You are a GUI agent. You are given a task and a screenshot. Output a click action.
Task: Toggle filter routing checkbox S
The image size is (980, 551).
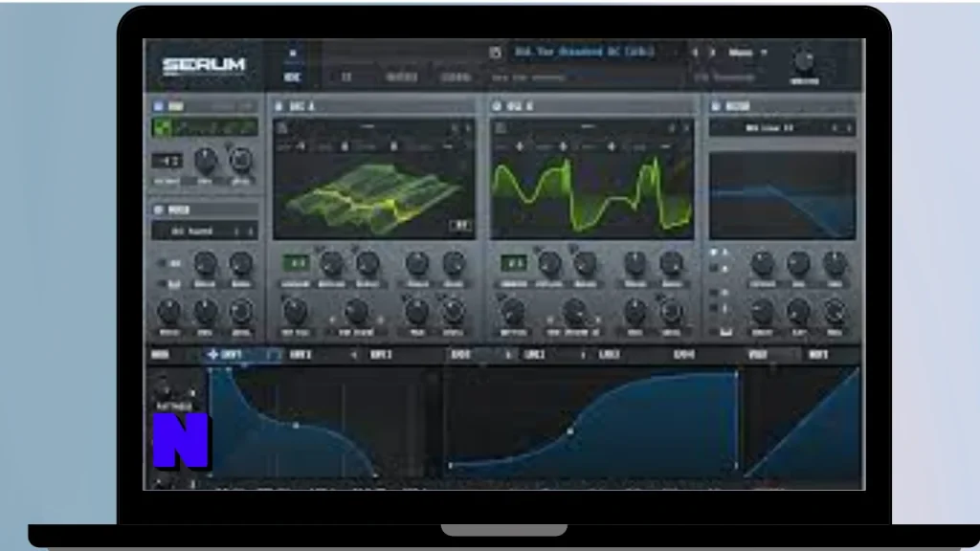click(714, 309)
